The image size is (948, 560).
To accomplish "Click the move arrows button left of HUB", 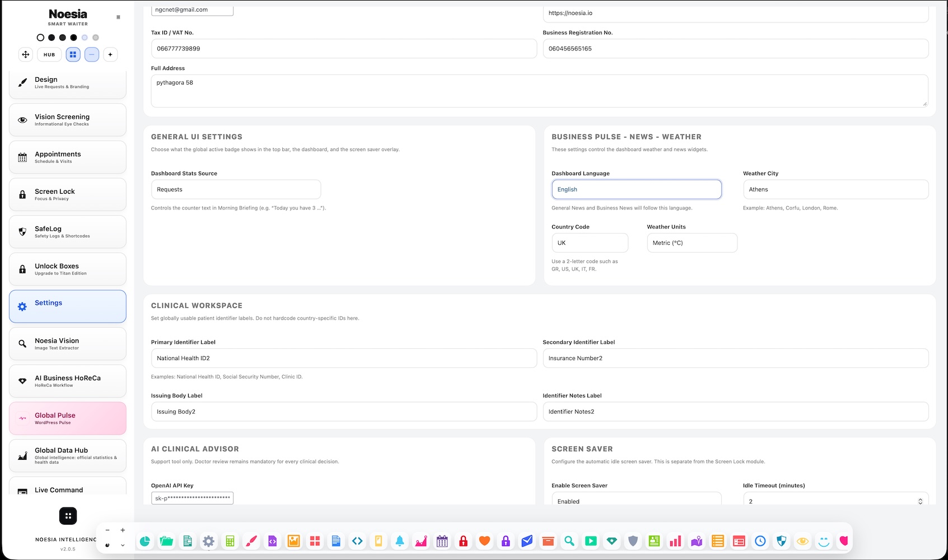I will pyautogui.click(x=25, y=54).
